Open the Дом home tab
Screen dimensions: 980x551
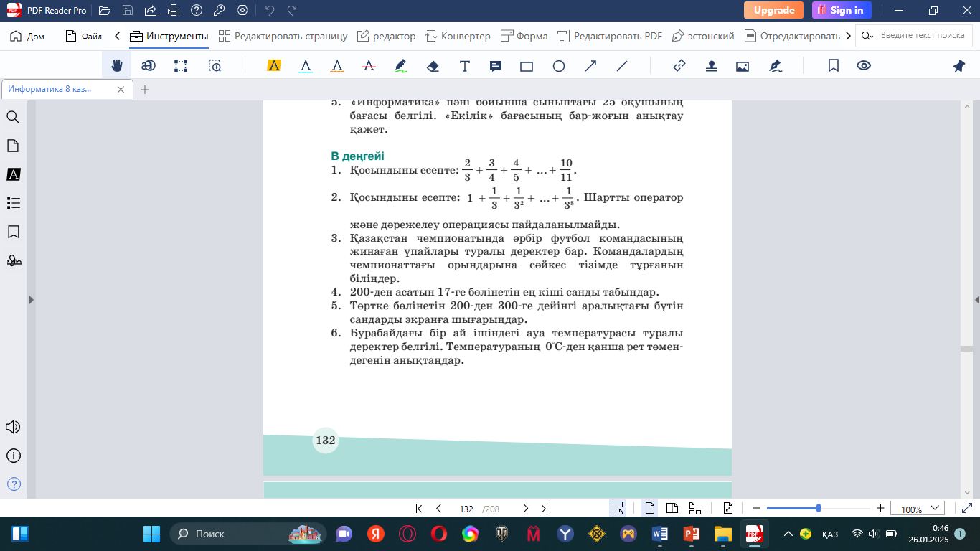28,36
